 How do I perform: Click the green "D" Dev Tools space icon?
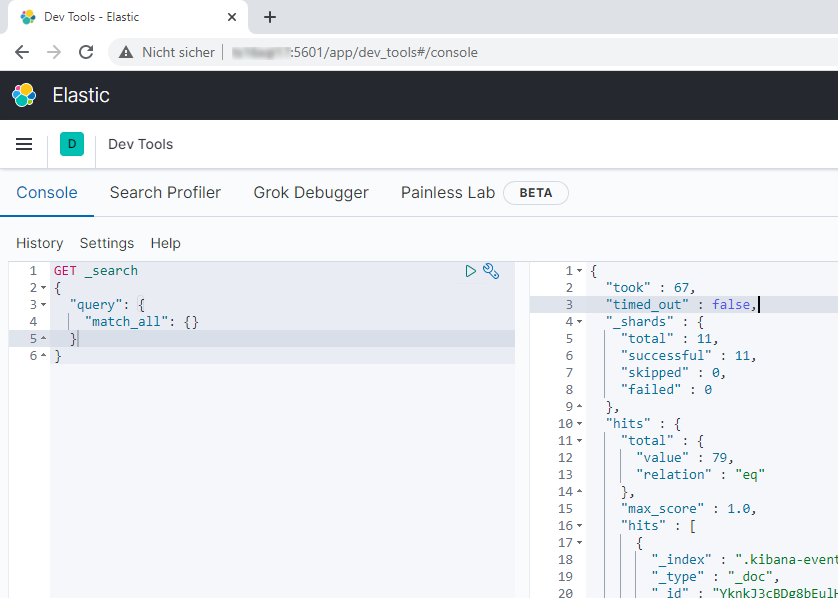tap(71, 144)
